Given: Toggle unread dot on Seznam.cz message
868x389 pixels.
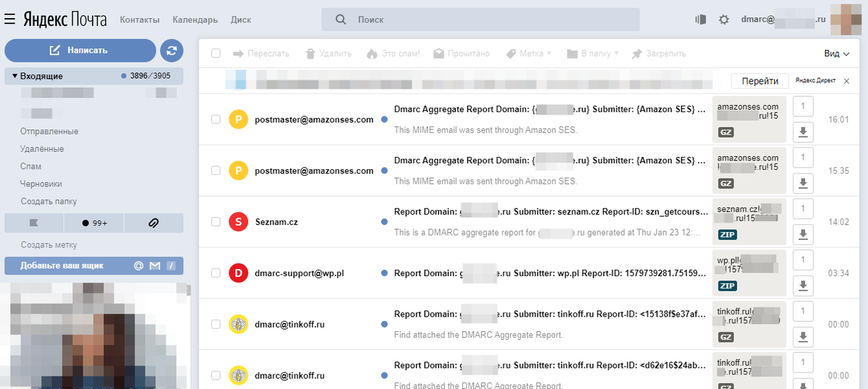Looking at the screenshot, I should coord(384,222).
